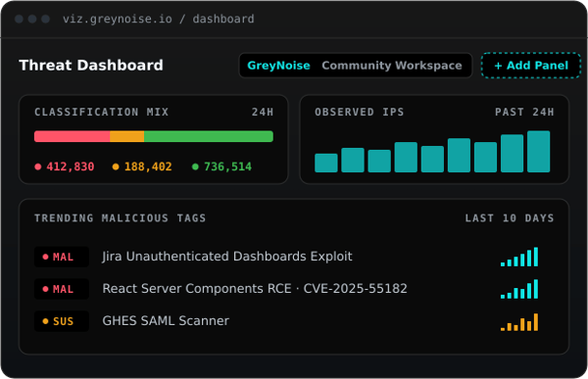The width and height of the screenshot is (588, 379).
Task: Click the Trending Malicious Tags title
Action: point(120,218)
